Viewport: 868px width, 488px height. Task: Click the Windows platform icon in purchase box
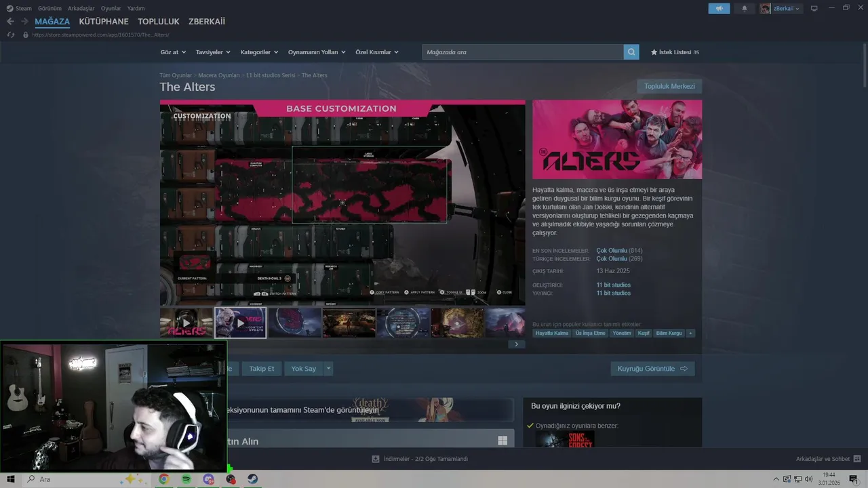[502, 441]
